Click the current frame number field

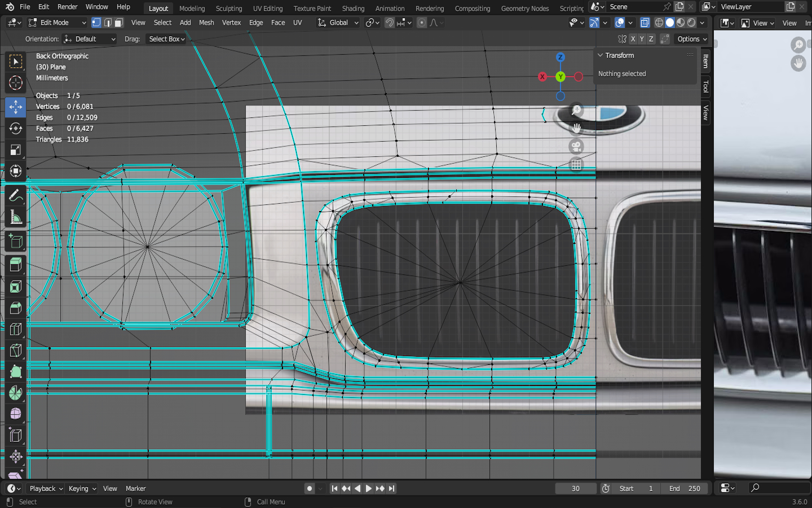point(575,488)
